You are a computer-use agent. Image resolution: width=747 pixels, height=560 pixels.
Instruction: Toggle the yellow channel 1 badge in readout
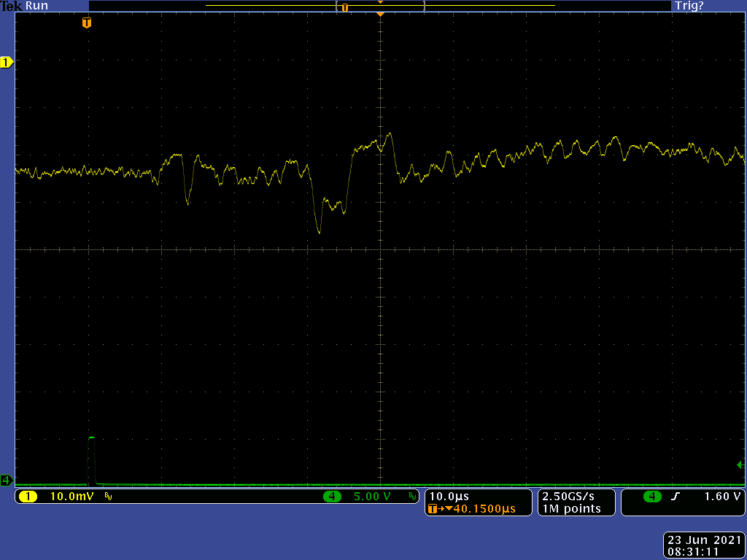(x=28, y=497)
